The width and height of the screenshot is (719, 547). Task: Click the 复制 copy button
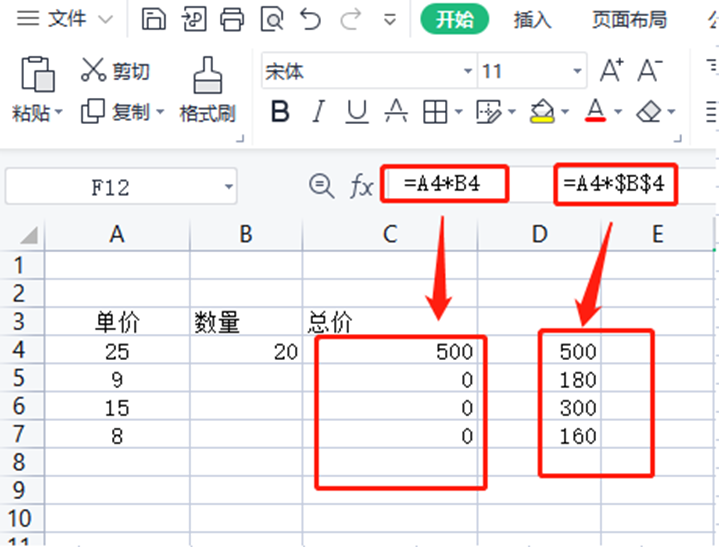[116, 112]
